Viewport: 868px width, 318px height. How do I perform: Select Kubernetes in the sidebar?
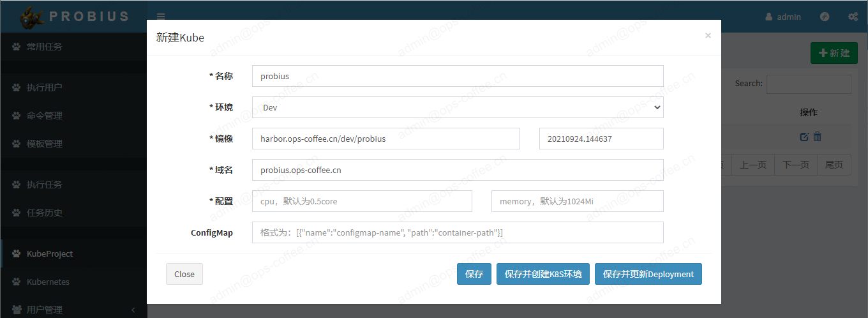pos(48,282)
